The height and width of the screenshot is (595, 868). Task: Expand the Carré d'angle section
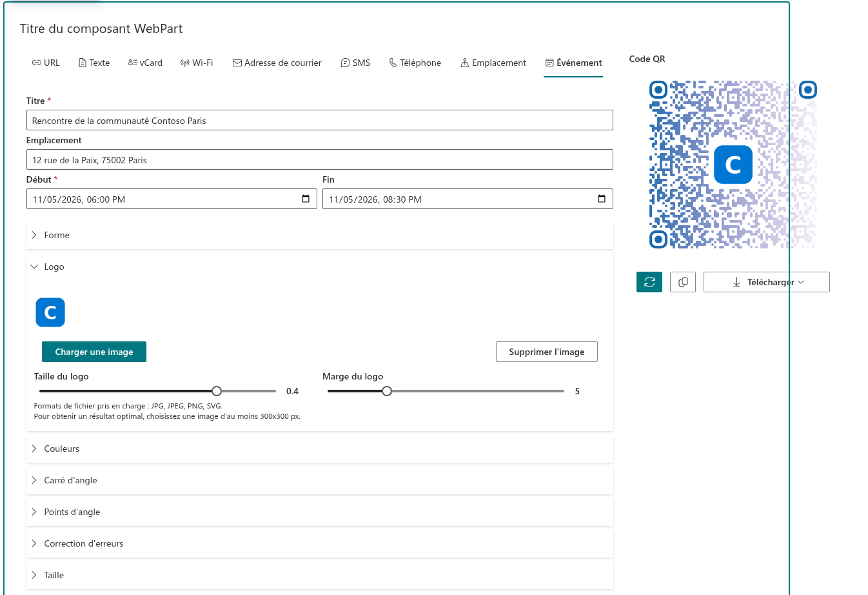320,480
